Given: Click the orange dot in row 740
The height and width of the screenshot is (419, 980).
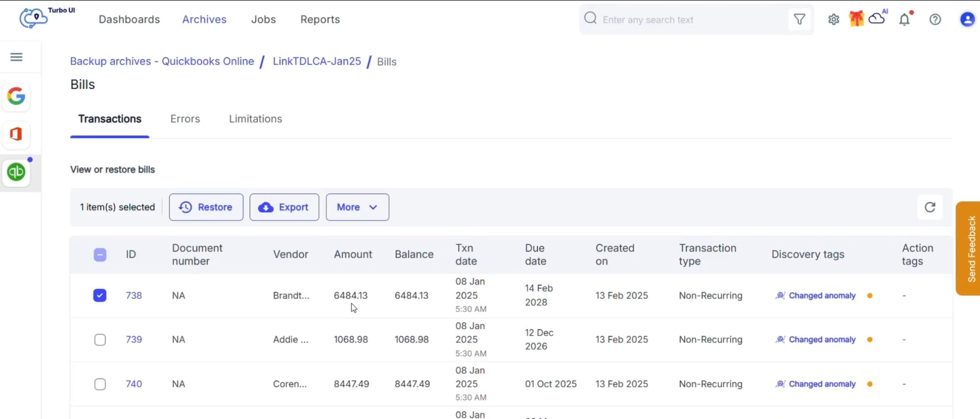Looking at the screenshot, I should [870, 384].
